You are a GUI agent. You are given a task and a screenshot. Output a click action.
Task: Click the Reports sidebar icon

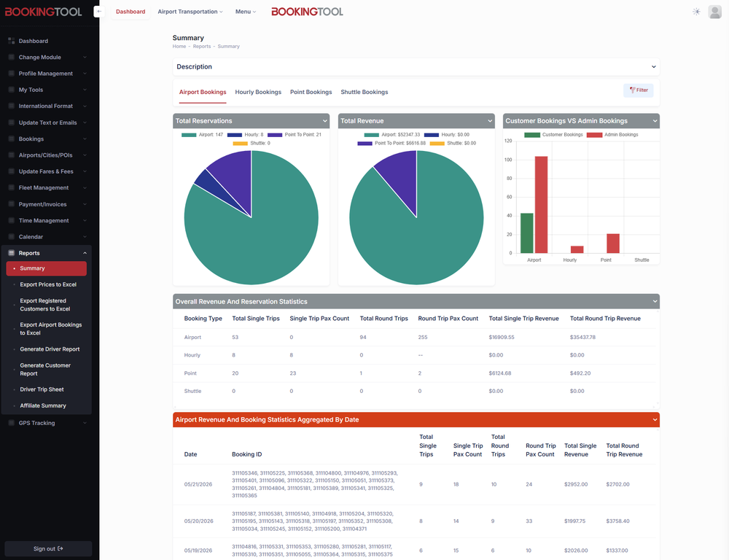click(12, 253)
